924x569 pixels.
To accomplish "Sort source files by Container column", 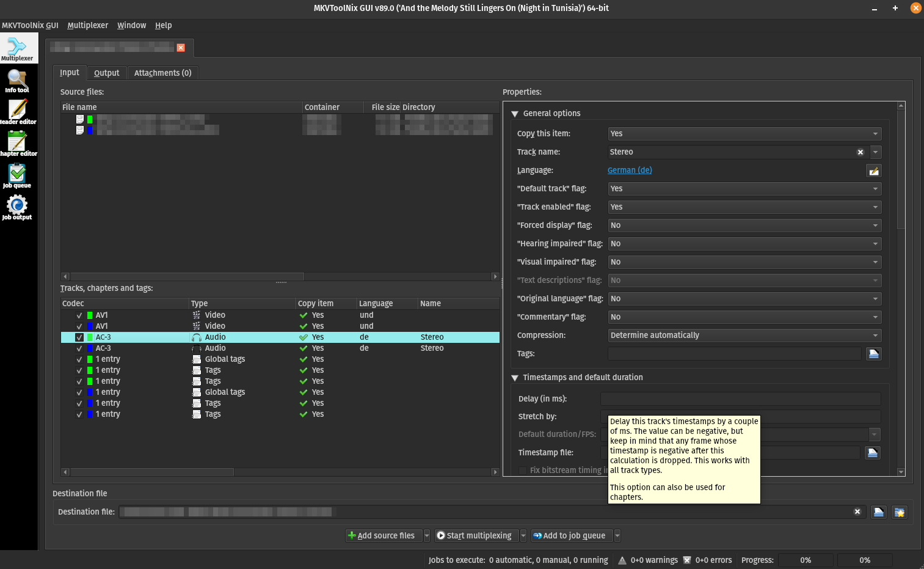I will (x=333, y=107).
